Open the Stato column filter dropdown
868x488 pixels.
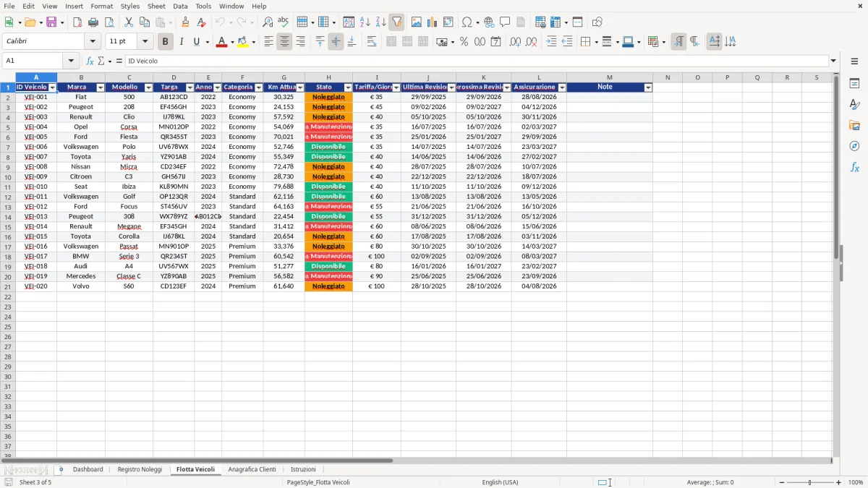(x=348, y=87)
